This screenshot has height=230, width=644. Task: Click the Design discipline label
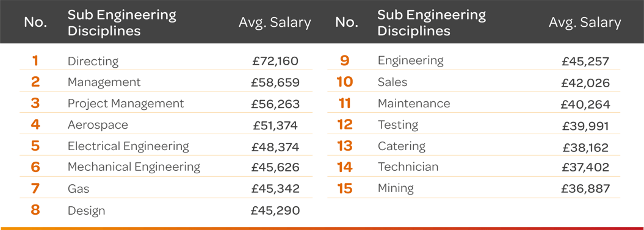coord(86,210)
